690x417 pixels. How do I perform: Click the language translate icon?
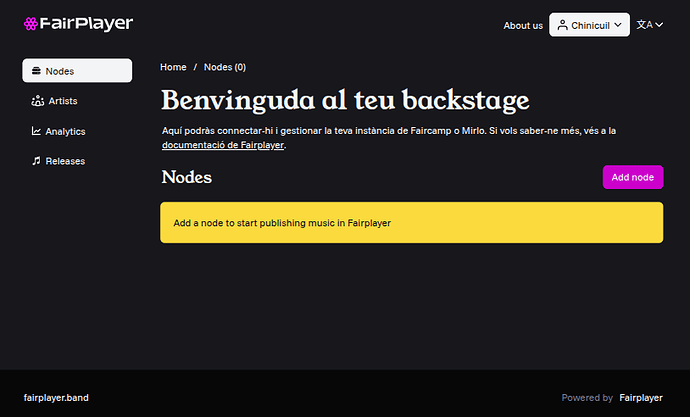click(645, 25)
